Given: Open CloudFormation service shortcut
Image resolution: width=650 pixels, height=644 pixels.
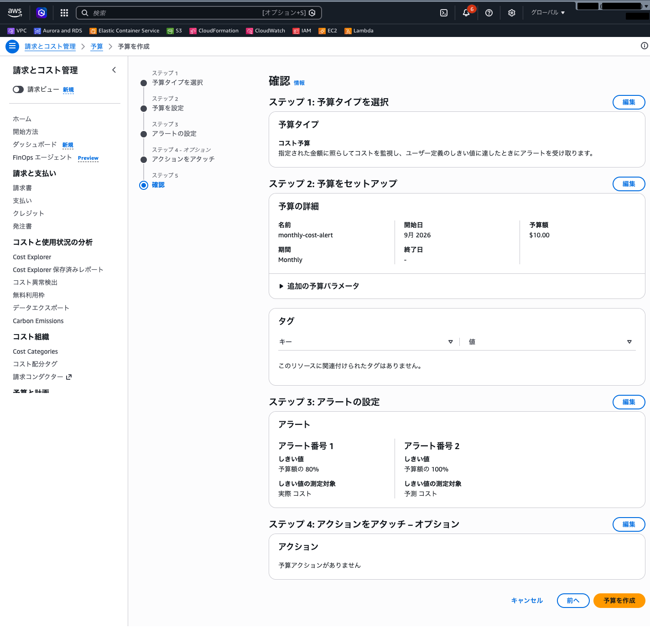Looking at the screenshot, I should pos(214,31).
